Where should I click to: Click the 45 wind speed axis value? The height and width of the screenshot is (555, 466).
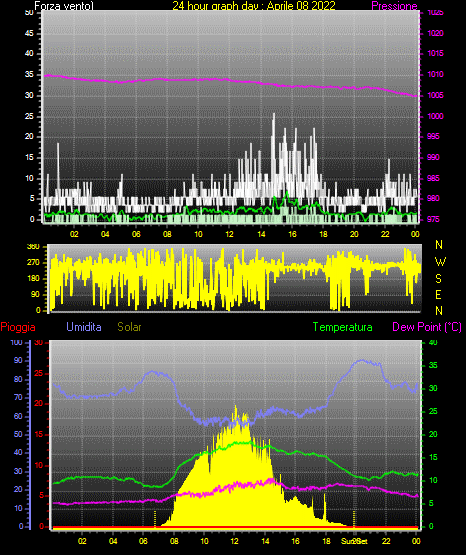(29, 33)
